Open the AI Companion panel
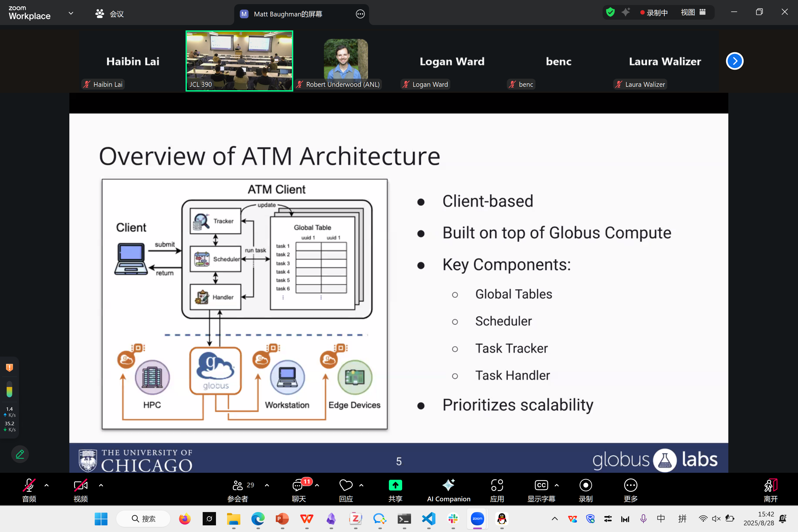The image size is (798, 532). click(x=448, y=491)
